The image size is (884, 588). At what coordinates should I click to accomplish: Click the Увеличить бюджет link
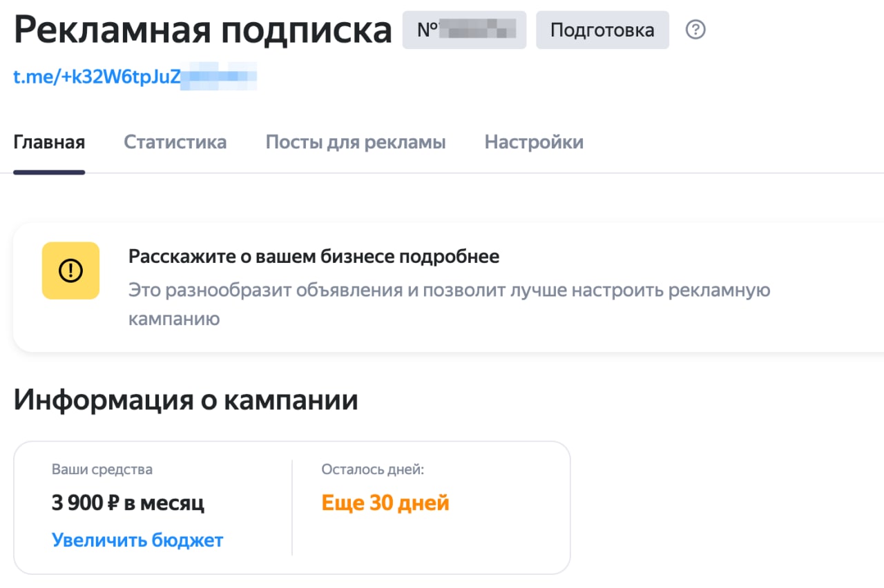(137, 540)
